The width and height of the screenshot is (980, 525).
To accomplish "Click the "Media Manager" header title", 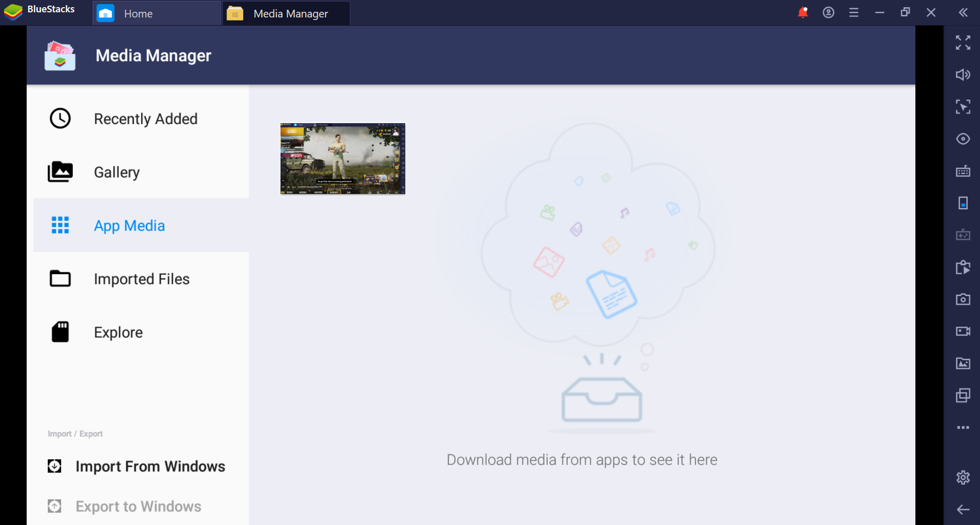I will coord(153,55).
